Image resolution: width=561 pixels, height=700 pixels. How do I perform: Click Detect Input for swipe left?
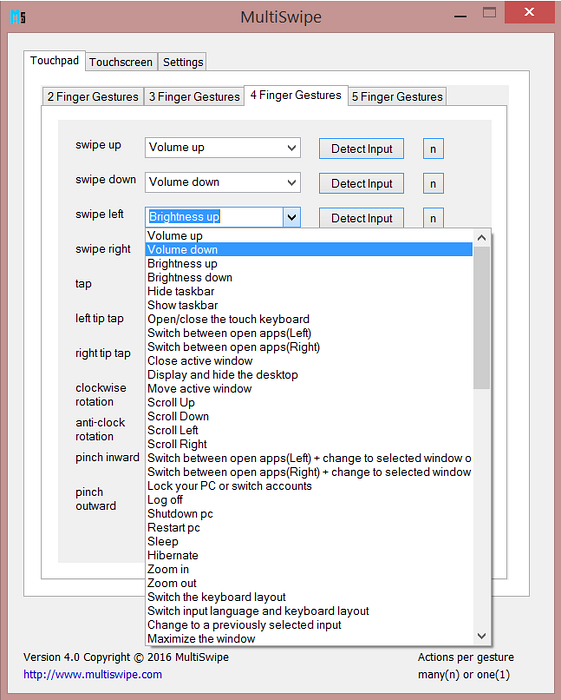362,218
